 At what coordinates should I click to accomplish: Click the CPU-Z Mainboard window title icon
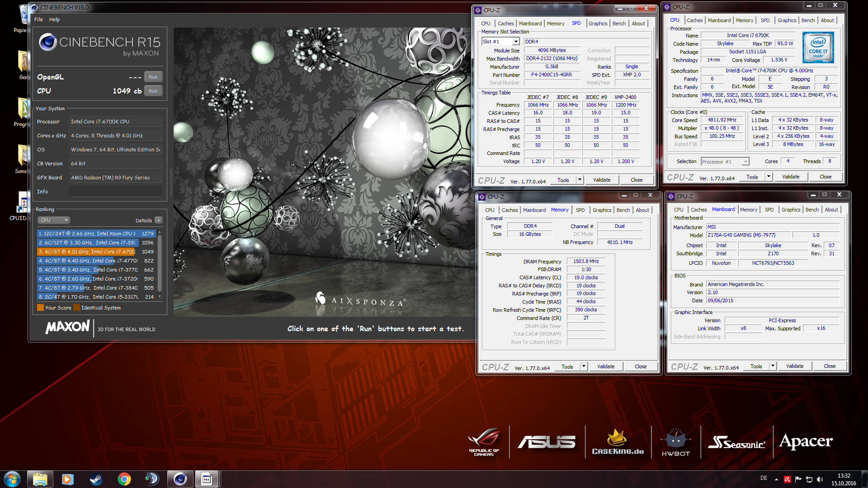click(x=671, y=196)
